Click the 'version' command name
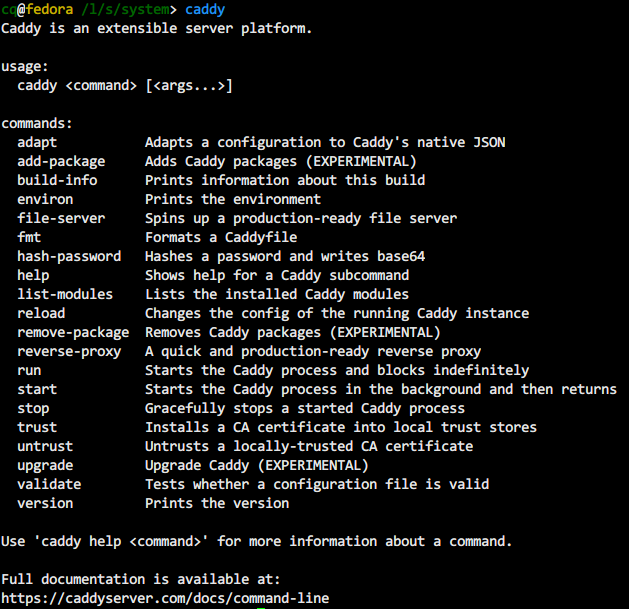The width and height of the screenshot is (629, 609). click(x=45, y=503)
